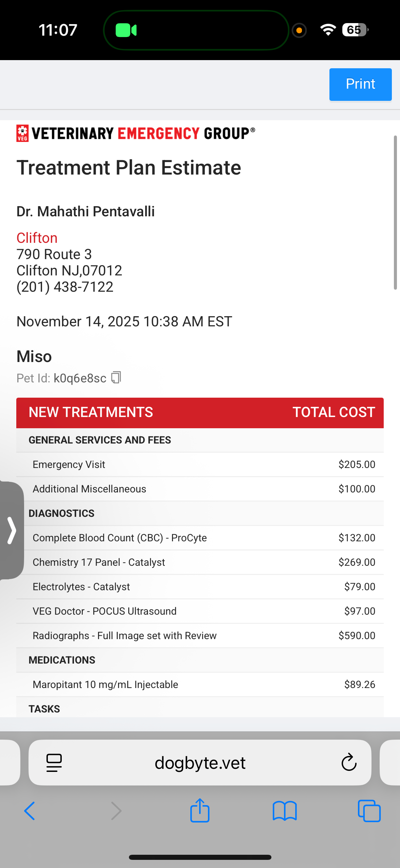Tap the dogbyte.vet address bar
The width and height of the screenshot is (400, 868).
click(200, 763)
